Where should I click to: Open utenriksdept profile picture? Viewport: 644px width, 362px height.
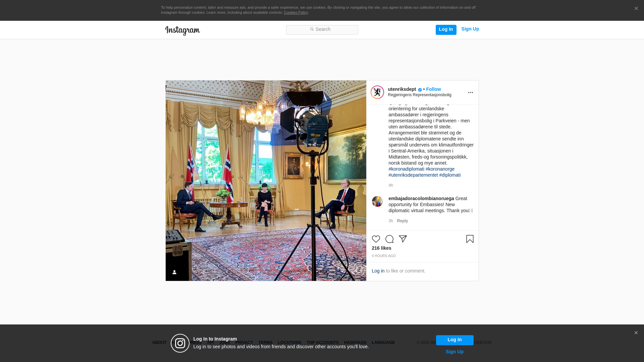pyautogui.click(x=377, y=92)
